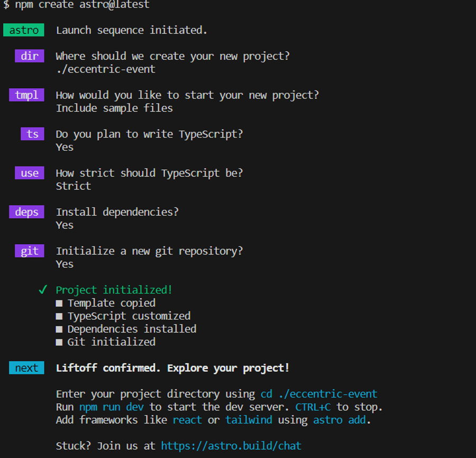Screen dimensions: 476x458
Task: Click the purple ts badge
Action: pos(33,134)
